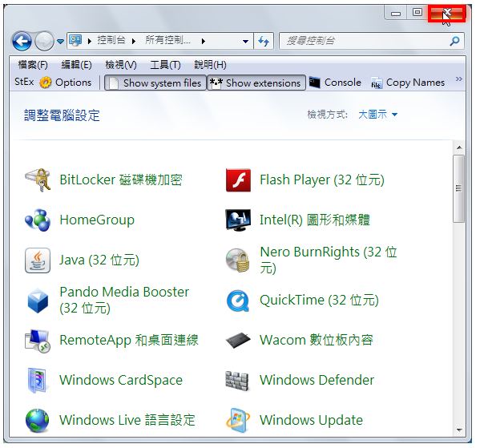Expand the root breadcrumb arrow after icon
The width and height of the screenshot is (484, 448).
click(x=90, y=41)
